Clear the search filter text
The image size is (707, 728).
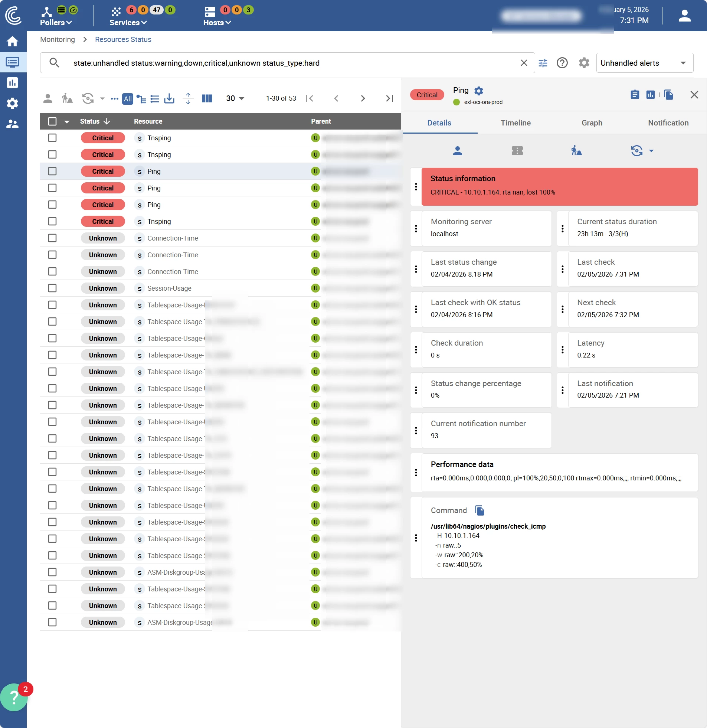coord(524,63)
